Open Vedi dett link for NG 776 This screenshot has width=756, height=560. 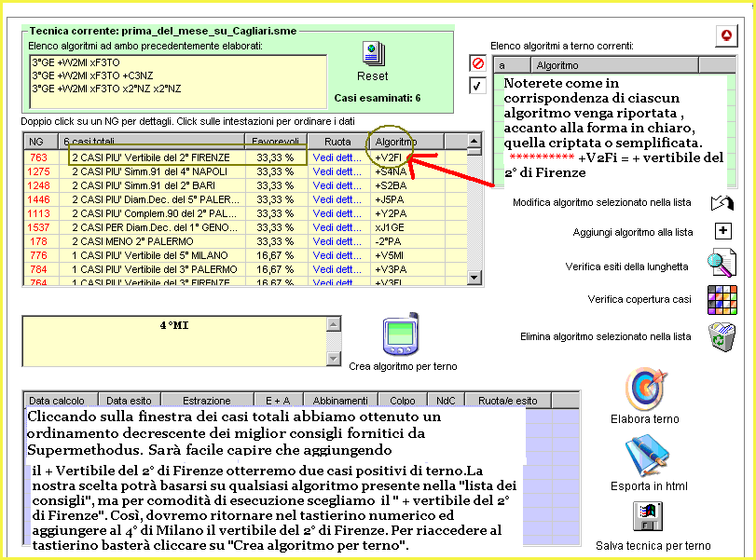tap(337, 255)
